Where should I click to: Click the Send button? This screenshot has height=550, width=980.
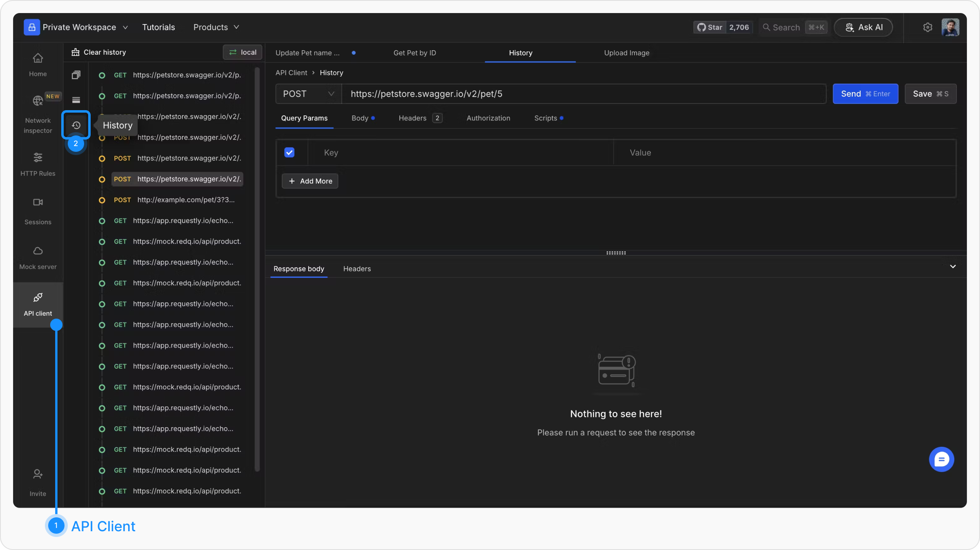(865, 94)
